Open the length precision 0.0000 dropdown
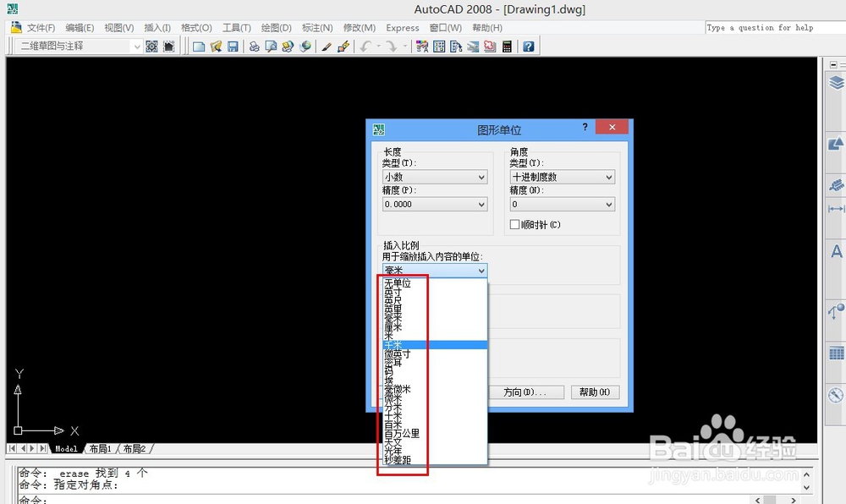Viewport: 846px width, 504px height. pyautogui.click(x=435, y=205)
